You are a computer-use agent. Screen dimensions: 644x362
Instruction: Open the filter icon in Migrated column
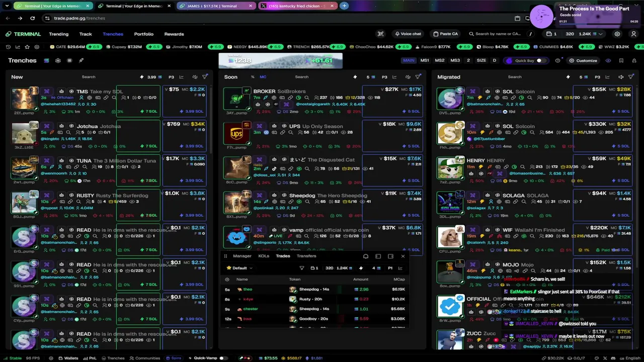click(631, 77)
